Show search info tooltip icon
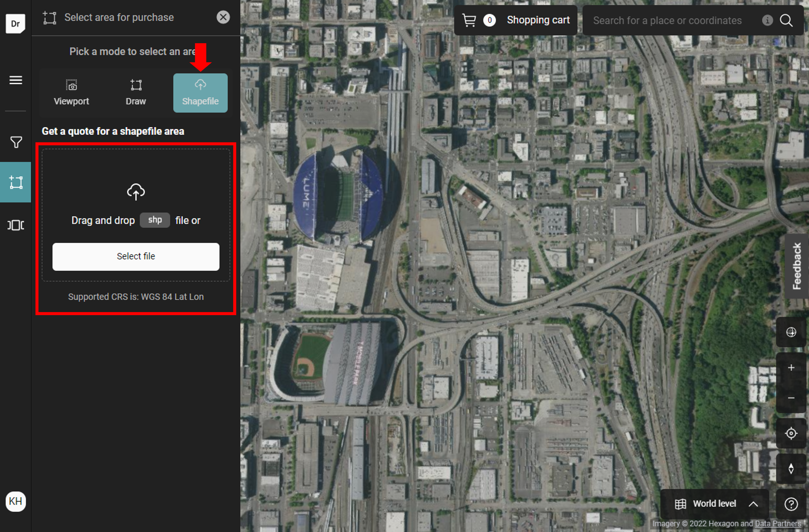This screenshot has width=809, height=532. click(767, 20)
